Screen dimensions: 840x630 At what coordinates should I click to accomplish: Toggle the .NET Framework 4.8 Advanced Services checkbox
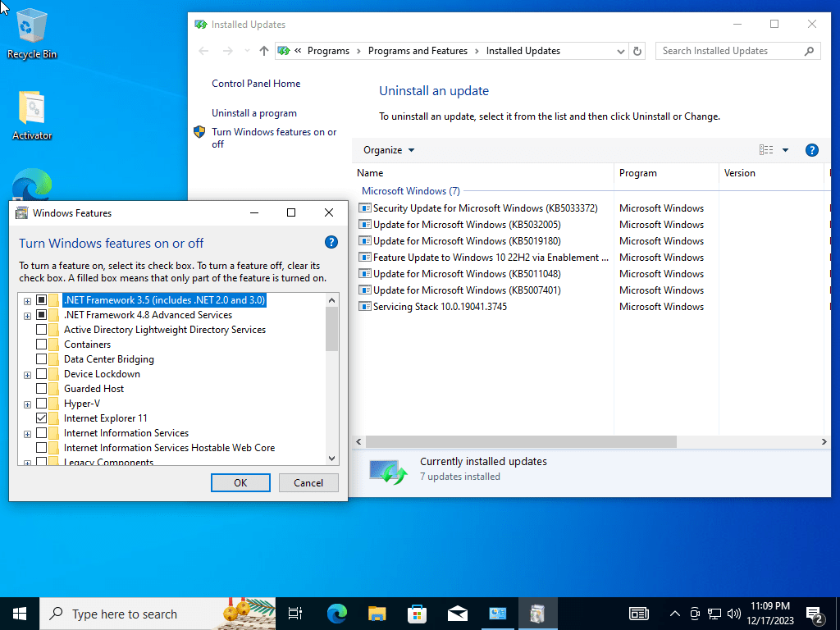pos(41,315)
